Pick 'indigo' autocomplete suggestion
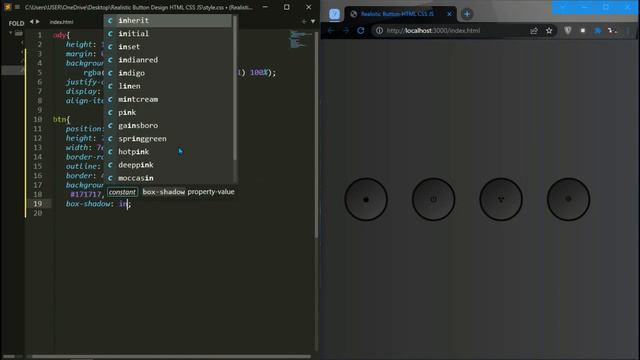This screenshot has height=360, width=640. pyautogui.click(x=168, y=73)
